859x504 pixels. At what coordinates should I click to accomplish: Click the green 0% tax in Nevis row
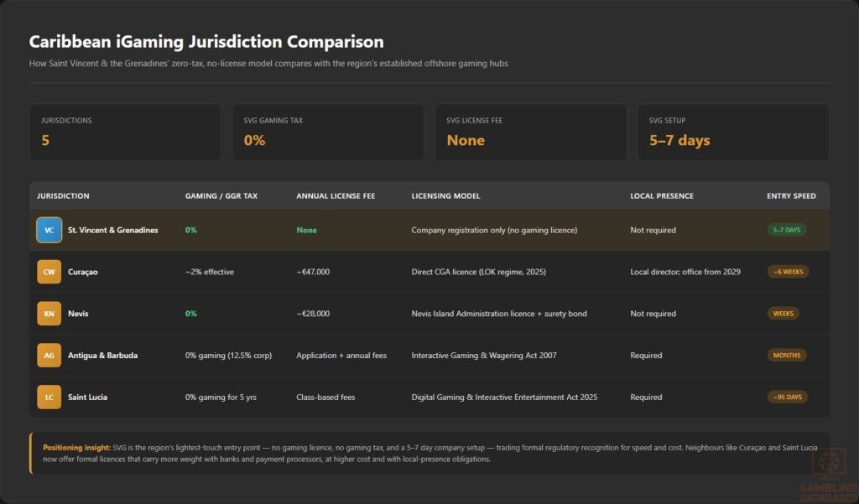(190, 314)
